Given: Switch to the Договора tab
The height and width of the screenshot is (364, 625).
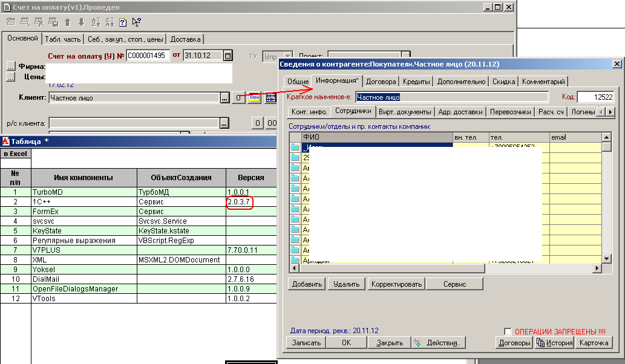Looking at the screenshot, I should [x=381, y=82].
